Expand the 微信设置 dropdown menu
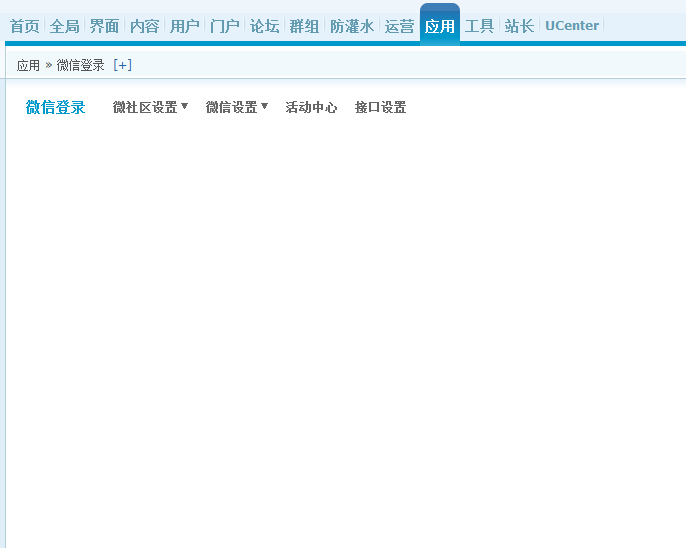 tap(237, 107)
